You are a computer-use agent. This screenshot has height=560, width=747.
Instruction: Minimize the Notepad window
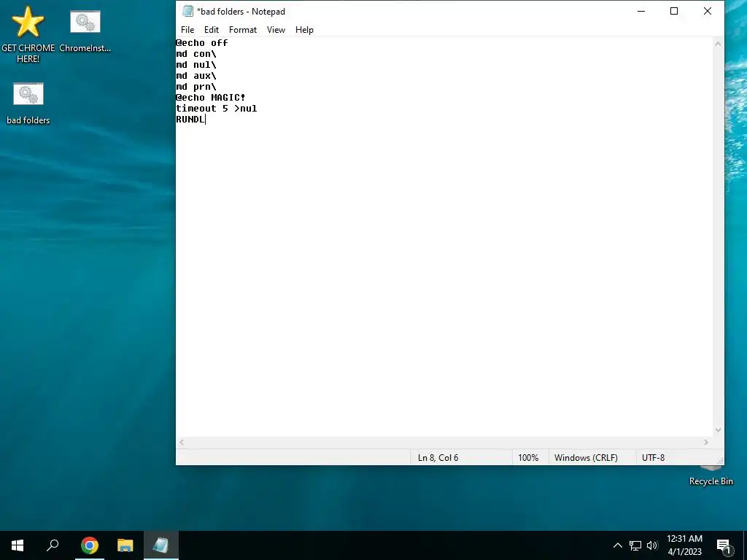pyautogui.click(x=641, y=11)
